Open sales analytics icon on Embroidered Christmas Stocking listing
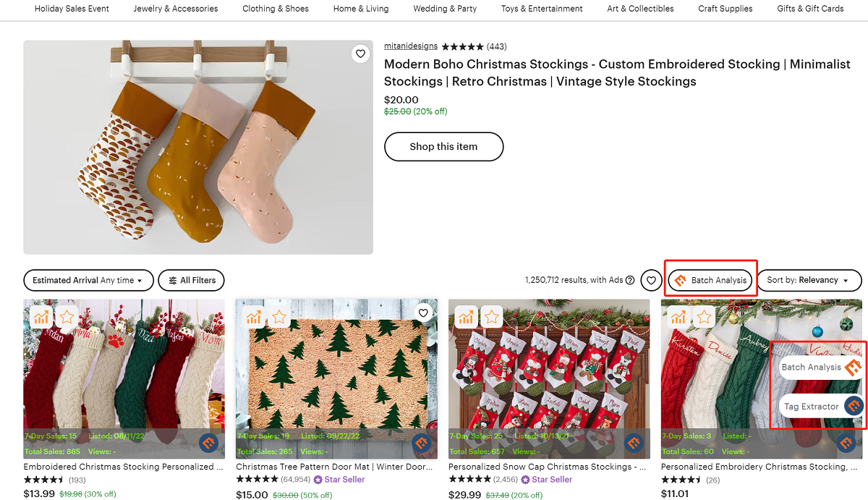The width and height of the screenshot is (868, 500). [41, 317]
